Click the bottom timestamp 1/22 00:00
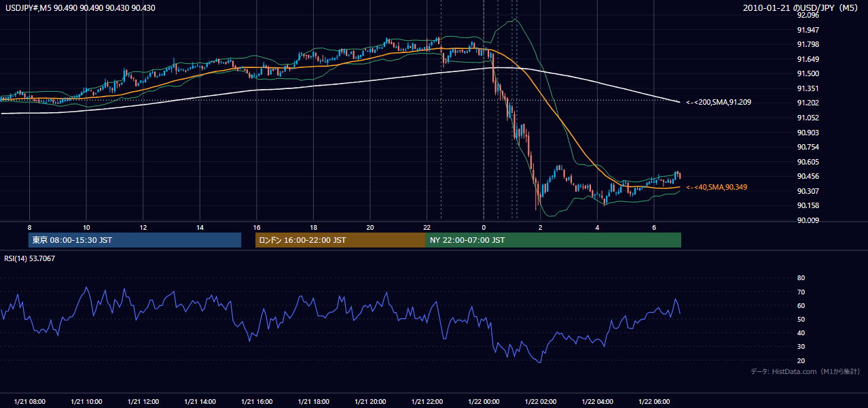868x408 pixels. [x=484, y=401]
